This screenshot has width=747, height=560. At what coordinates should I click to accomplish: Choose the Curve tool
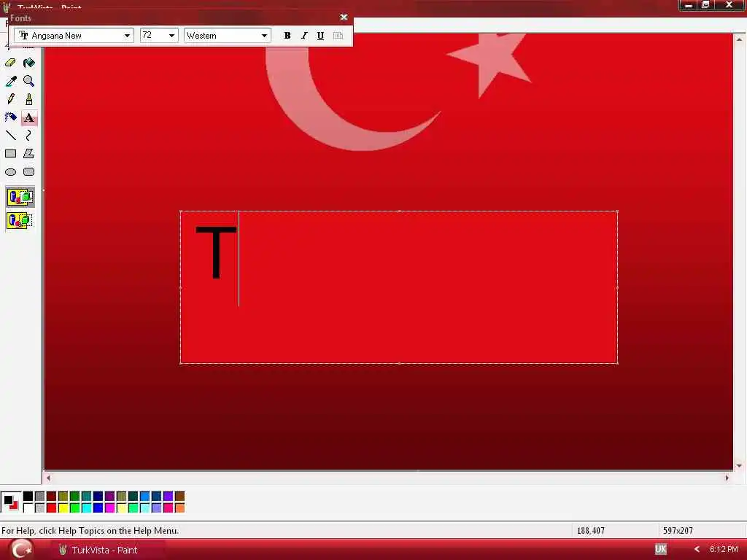(28, 136)
